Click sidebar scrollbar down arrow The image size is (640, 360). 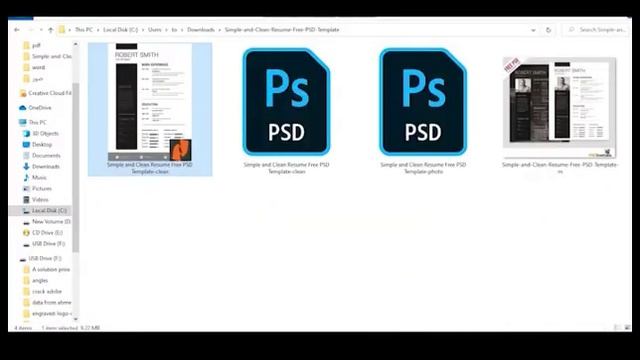(x=76, y=319)
